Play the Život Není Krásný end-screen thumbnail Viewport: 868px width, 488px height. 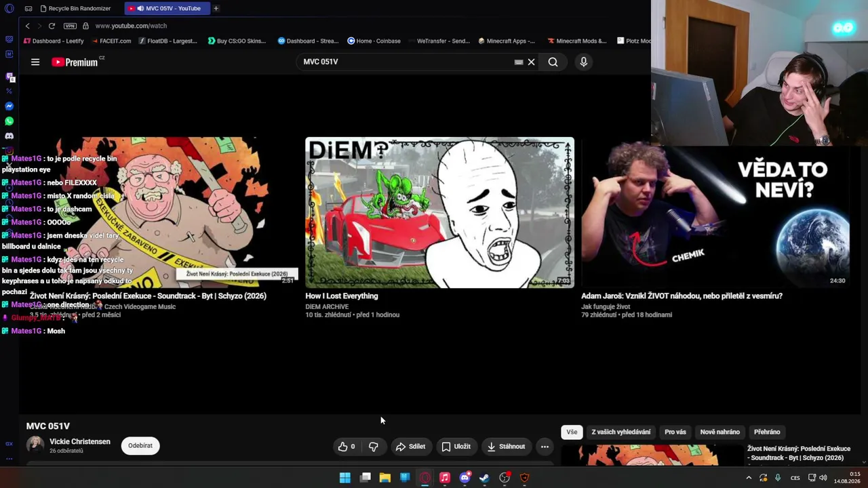(x=163, y=213)
